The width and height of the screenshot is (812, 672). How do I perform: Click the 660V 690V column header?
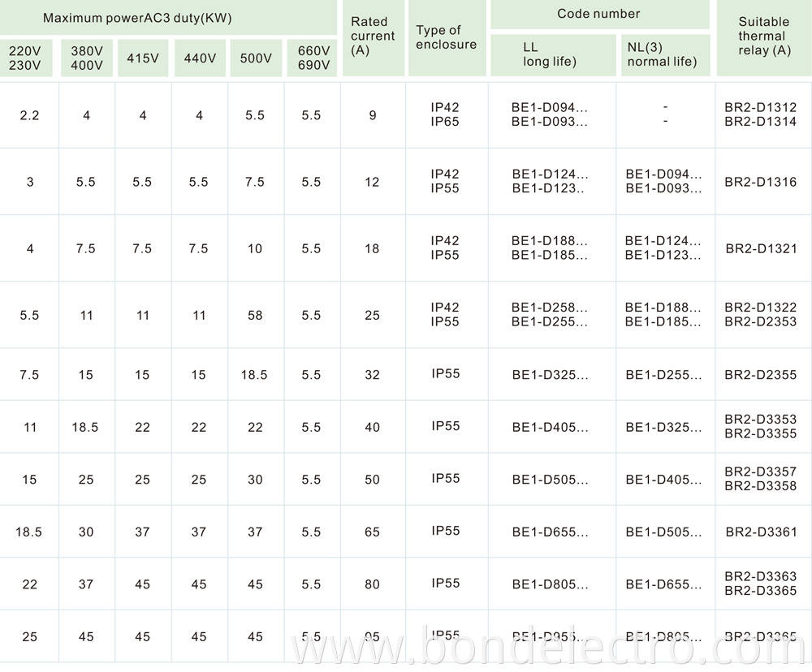313,58
